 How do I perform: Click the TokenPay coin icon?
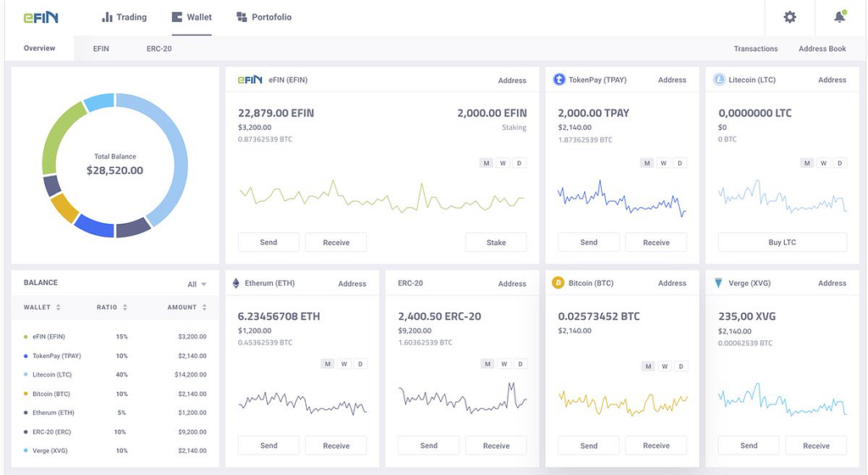click(559, 80)
